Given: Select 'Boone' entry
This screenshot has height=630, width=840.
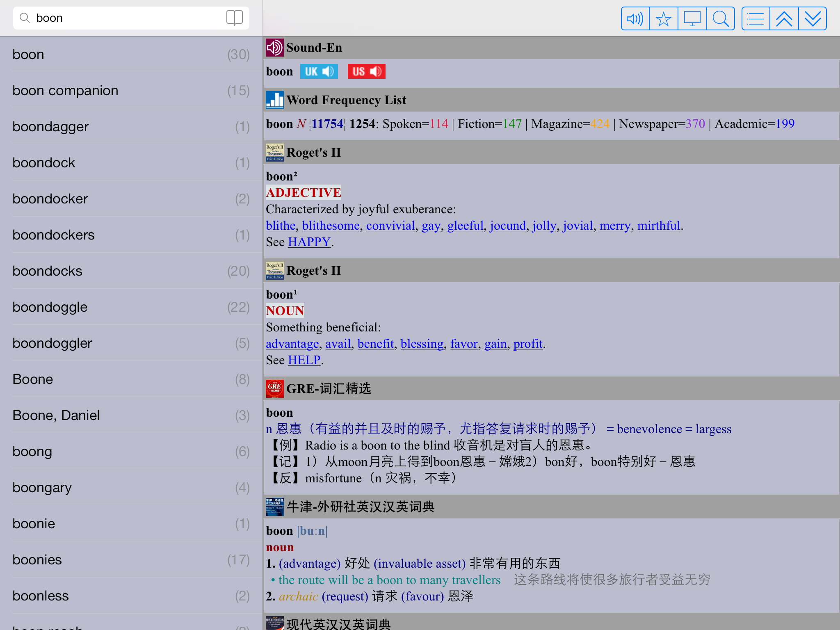Looking at the screenshot, I should click(x=131, y=379).
